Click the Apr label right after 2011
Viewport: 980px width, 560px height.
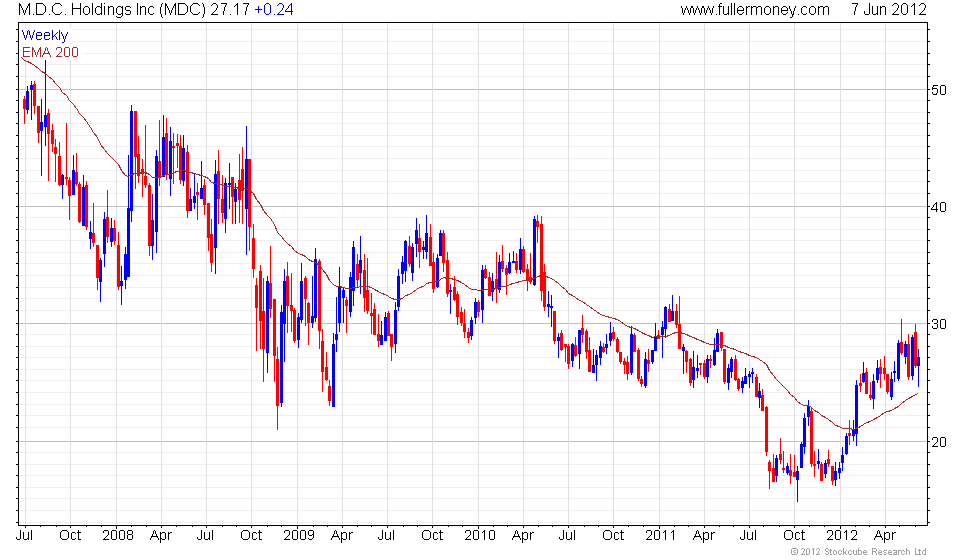point(704,536)
